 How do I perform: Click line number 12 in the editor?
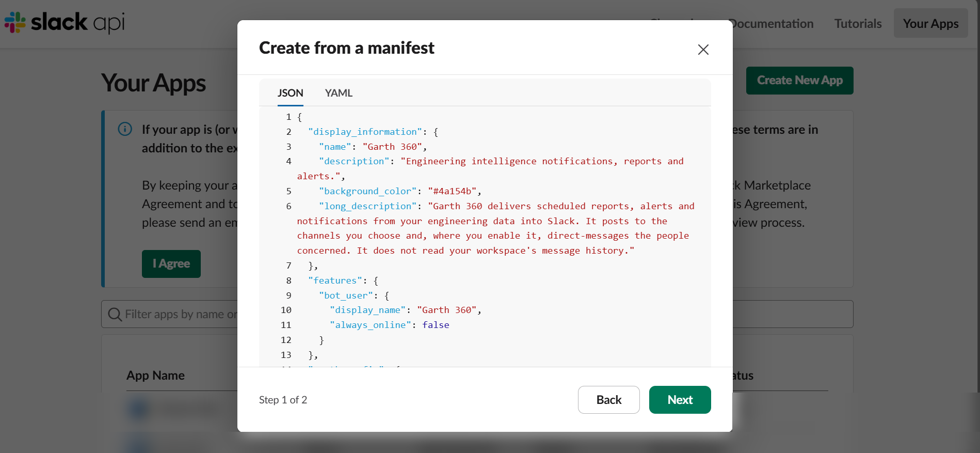tap(286, 340)
